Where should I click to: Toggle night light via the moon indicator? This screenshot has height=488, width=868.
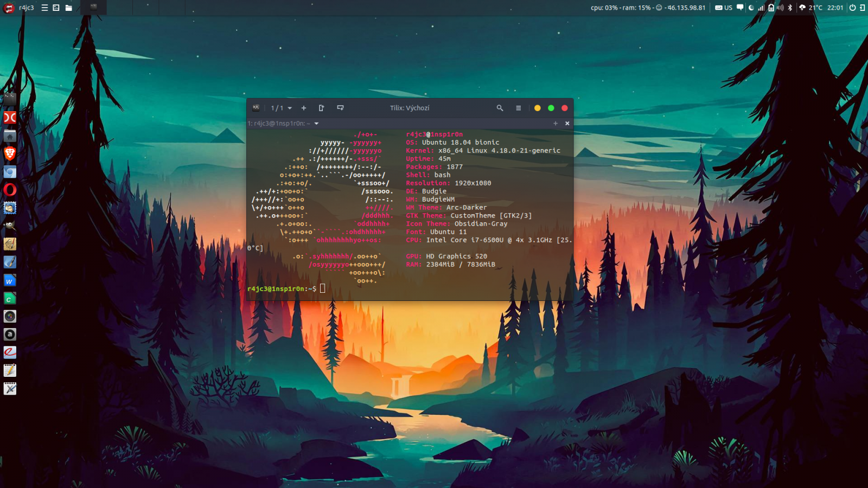click(751, 8)
